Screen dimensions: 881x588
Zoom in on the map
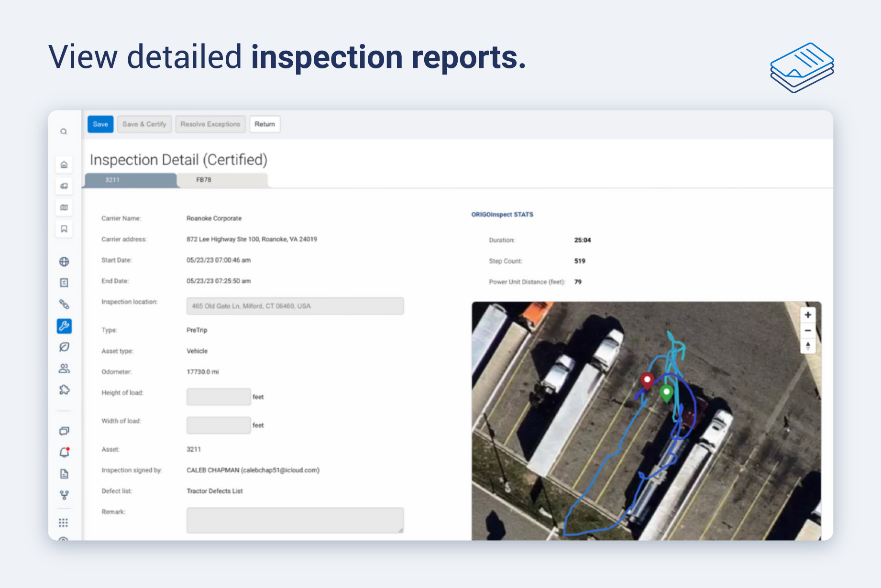click(x=808, y=315)
